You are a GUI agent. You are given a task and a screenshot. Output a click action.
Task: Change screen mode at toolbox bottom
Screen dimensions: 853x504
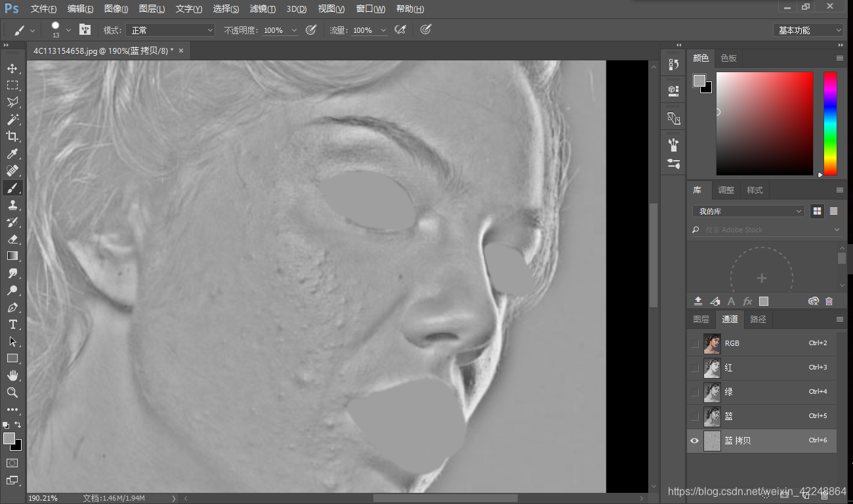[x=12, y=480]
